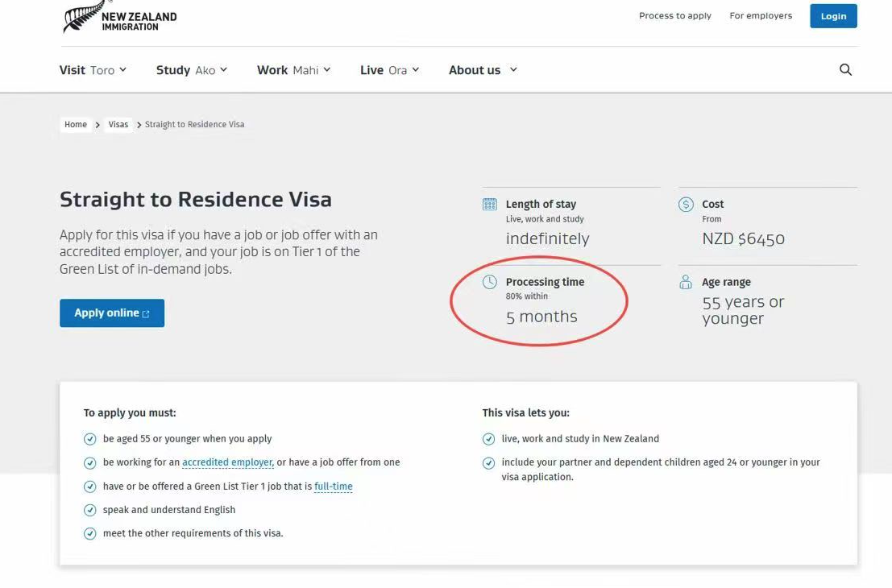Expand the Visit Toro menu
This screenshot has width=892, height=588.
click(93, 70)
